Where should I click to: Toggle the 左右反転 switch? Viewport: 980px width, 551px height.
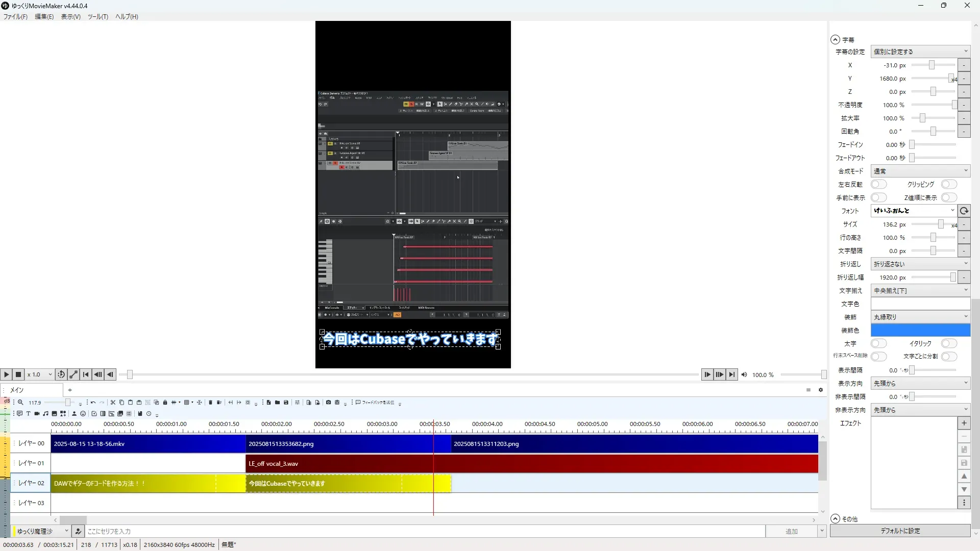(x=878, y=184)
